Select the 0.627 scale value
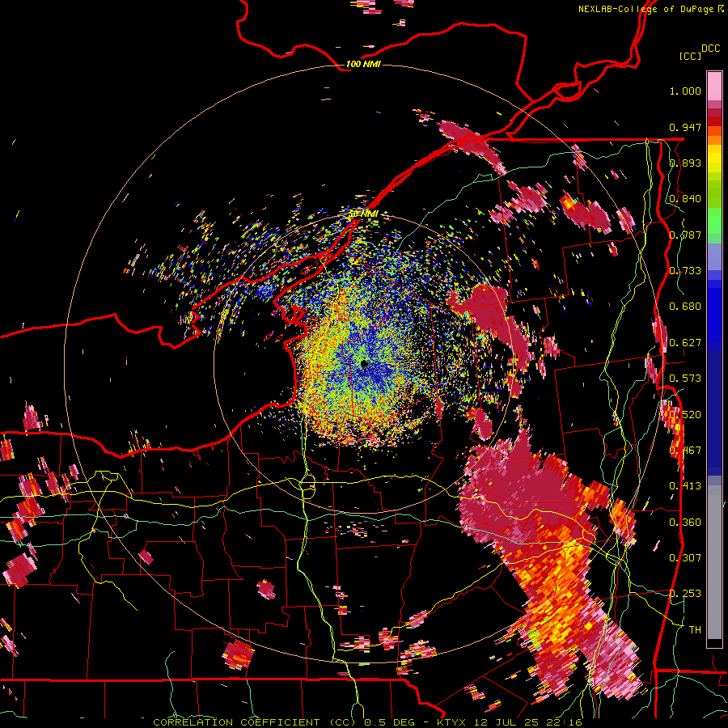 click(685, 343)
